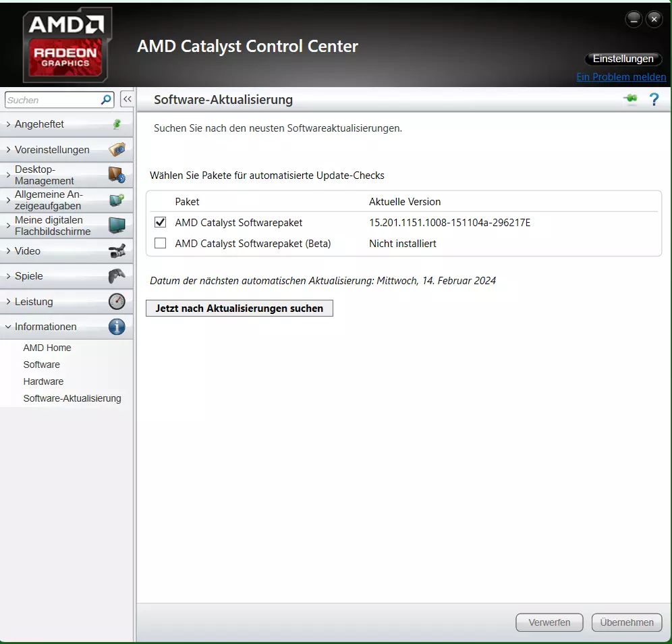
Task: Click the next automatic update date text
Action: click(323, 281)
